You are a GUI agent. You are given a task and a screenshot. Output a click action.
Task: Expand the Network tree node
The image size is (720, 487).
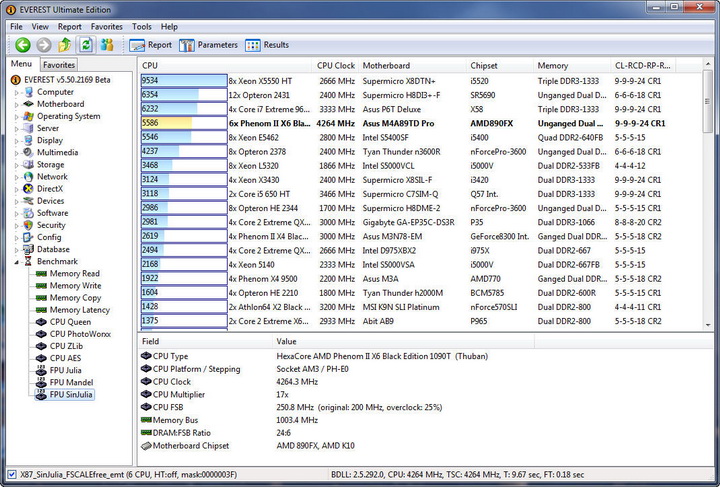(x=17, y=177)
